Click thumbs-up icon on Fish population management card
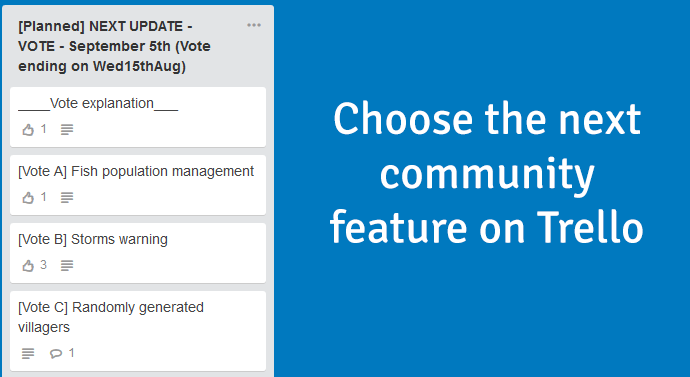 tap(28, 198)
